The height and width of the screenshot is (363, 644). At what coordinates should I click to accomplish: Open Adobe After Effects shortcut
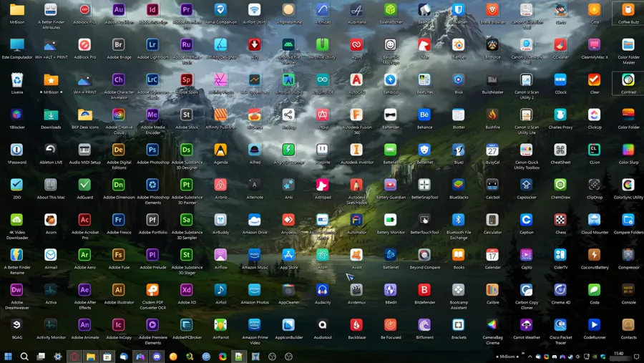tap(84, 290)
